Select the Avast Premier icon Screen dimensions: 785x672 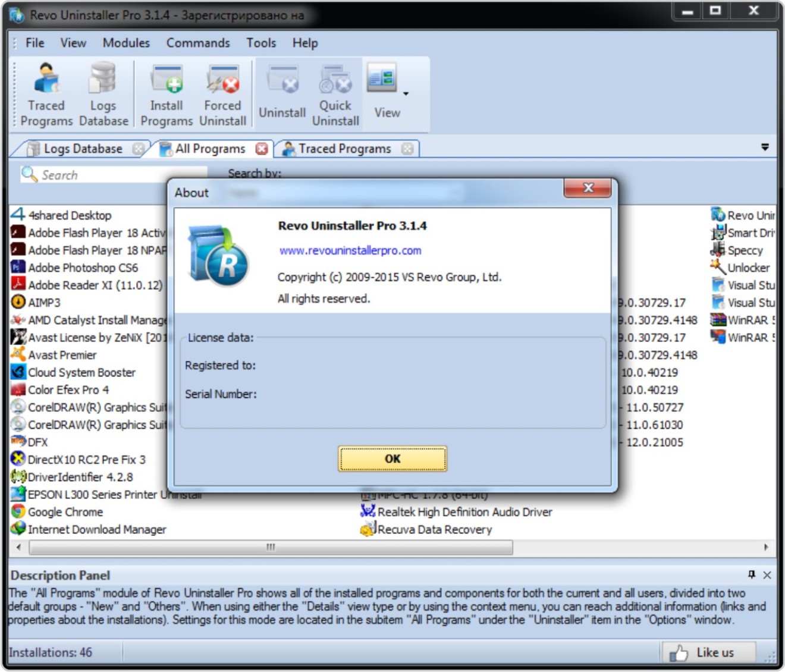tap(18, 354)
